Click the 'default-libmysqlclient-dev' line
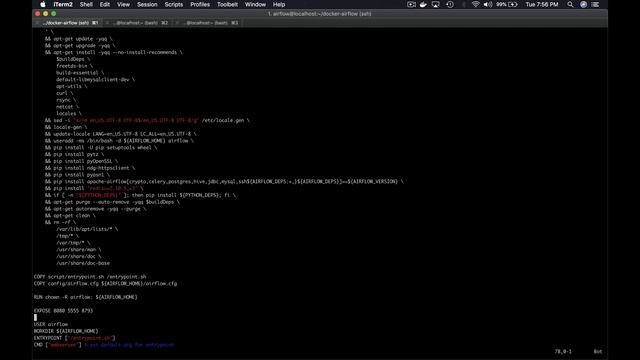This screenshot has width=640, height=360. [x=96, y=80]
